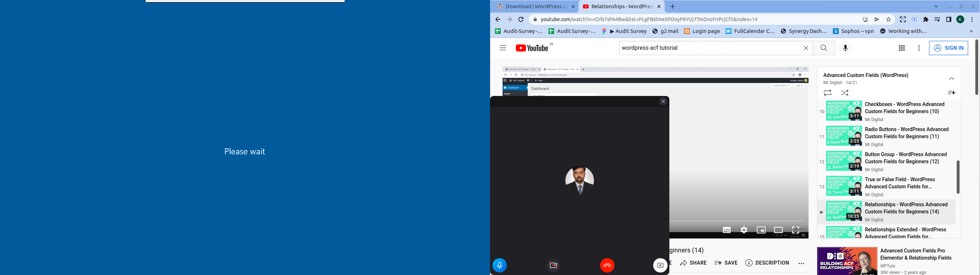
Task: Turn on the camera in the call
Action: [x=553, y=265]
